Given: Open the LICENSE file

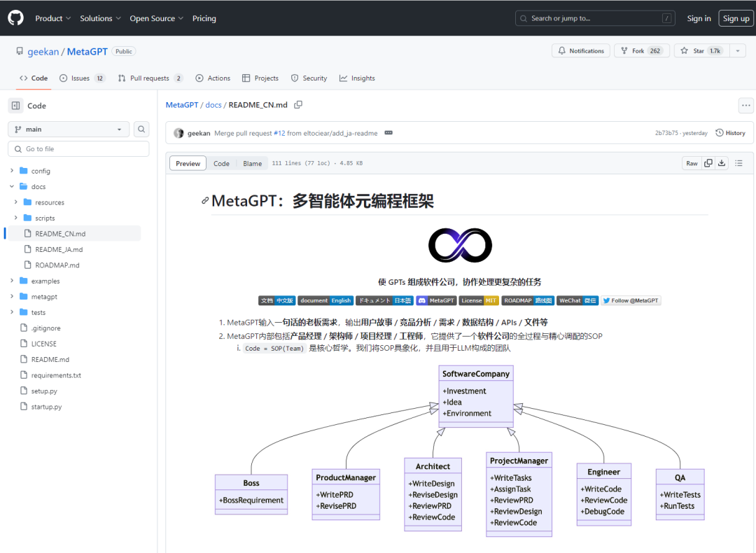Looking at the screenshot, I should pos(44,344).
